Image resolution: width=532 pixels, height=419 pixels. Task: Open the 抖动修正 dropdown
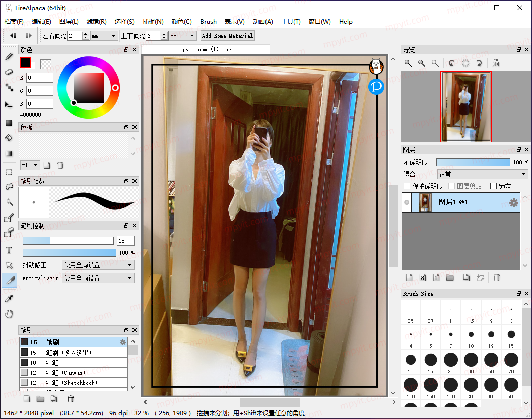98,265
